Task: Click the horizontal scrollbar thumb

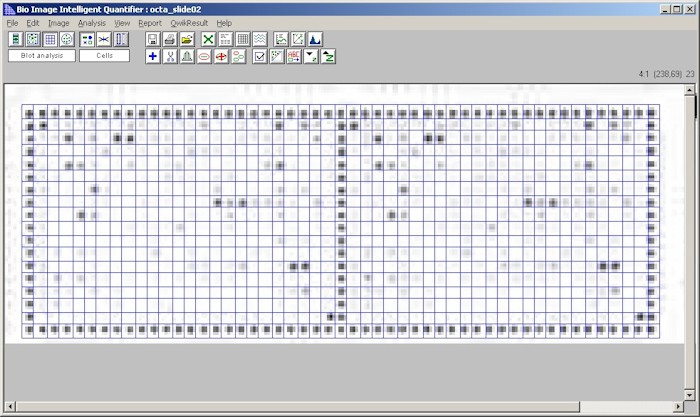Action: (297, 407)
